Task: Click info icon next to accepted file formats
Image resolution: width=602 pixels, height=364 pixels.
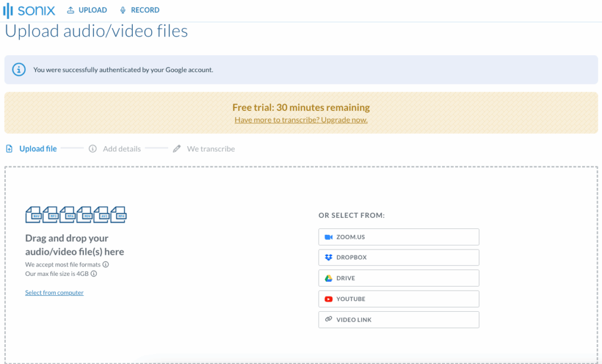Action: pyautogui.click(x=105, y=265)
